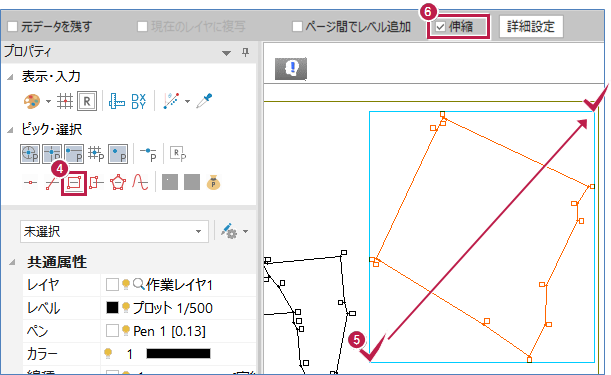The height and width of the screenshot is (375, 611).
Task: Click the 詳細設定 button
Action: 531,27
